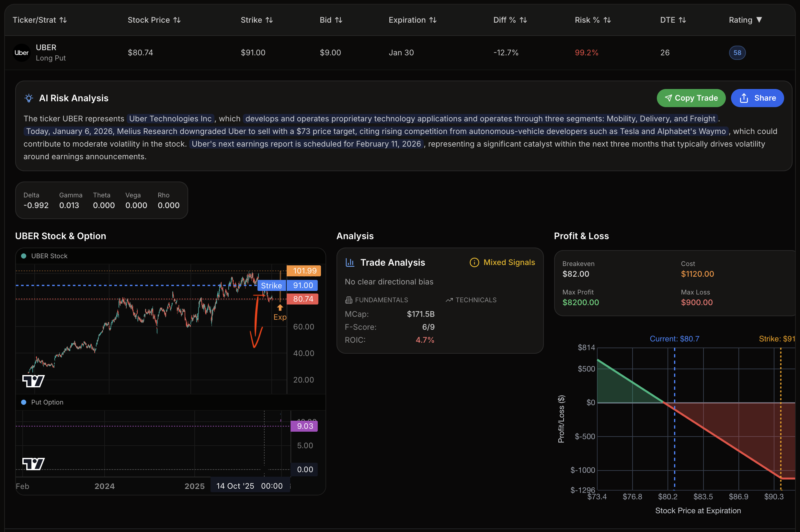Open the rating badge 58
The width and height of the screenshot is (800, 532).
tap(737, 53)
